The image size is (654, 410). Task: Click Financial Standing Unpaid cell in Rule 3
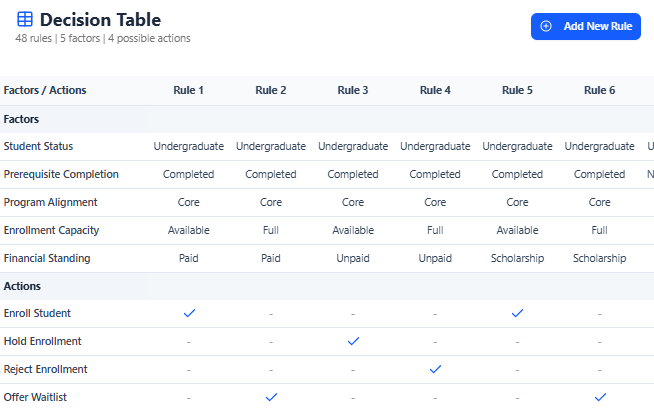coord(353,258)
